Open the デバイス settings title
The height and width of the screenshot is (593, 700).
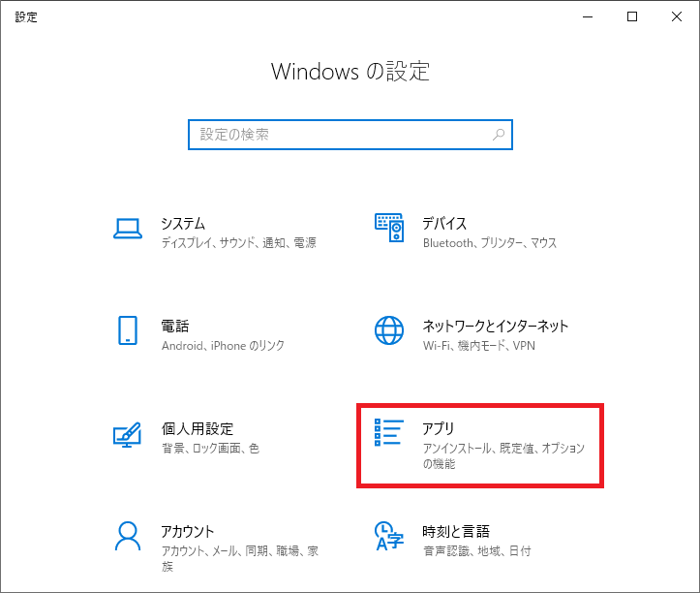444,223
